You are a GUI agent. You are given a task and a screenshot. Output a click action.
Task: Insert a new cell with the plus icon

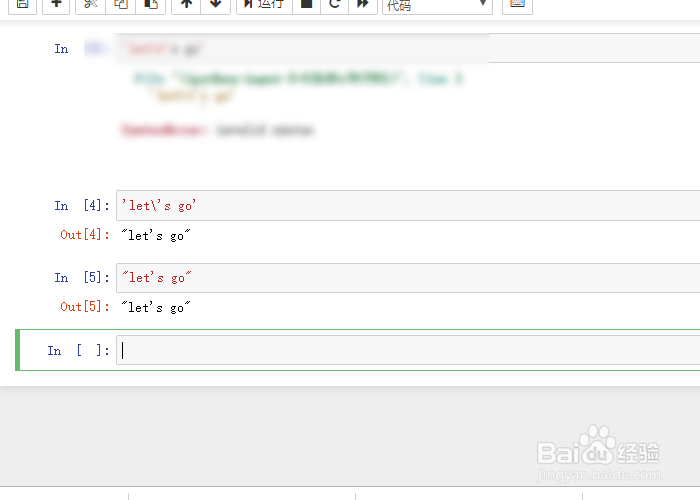click(x=56, y=5)
